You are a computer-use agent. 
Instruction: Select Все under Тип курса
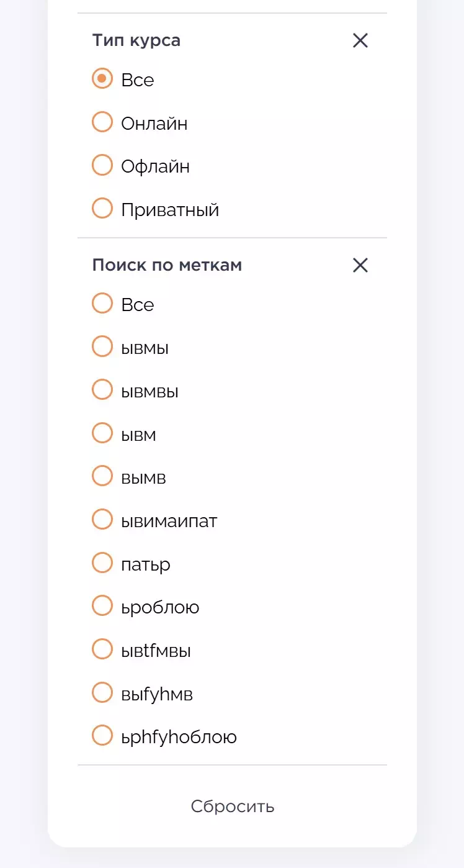point(102,79)
